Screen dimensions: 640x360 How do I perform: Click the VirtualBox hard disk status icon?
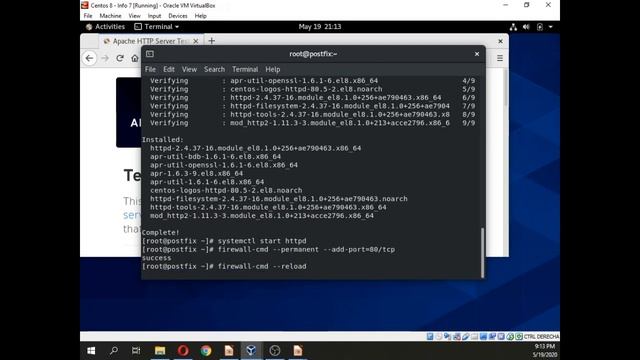point(430,336)
